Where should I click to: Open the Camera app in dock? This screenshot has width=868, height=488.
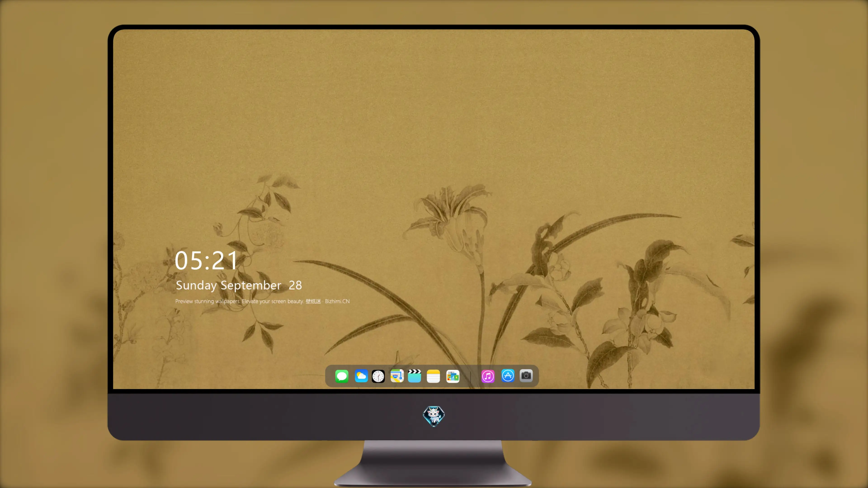pyautogui.click(x=526, y=375)
